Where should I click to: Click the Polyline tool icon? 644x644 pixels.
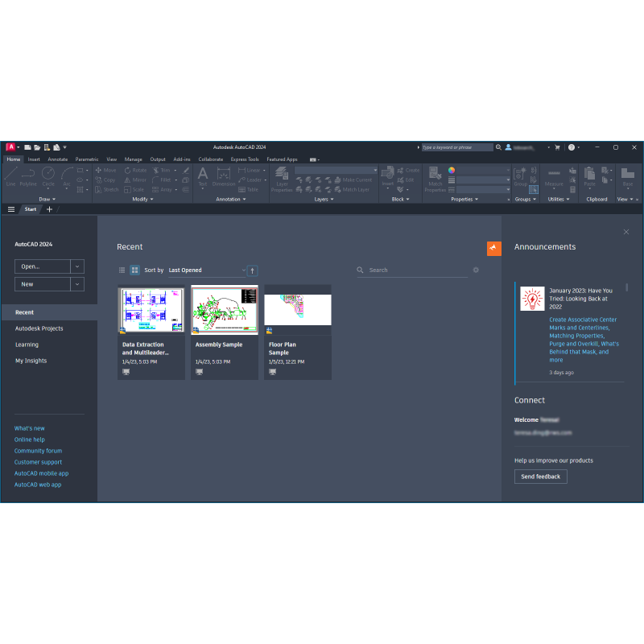point(28,176)
